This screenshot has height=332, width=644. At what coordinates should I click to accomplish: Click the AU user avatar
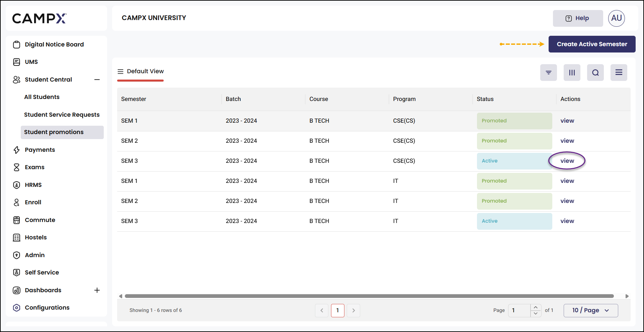click(x=617, y=18)
